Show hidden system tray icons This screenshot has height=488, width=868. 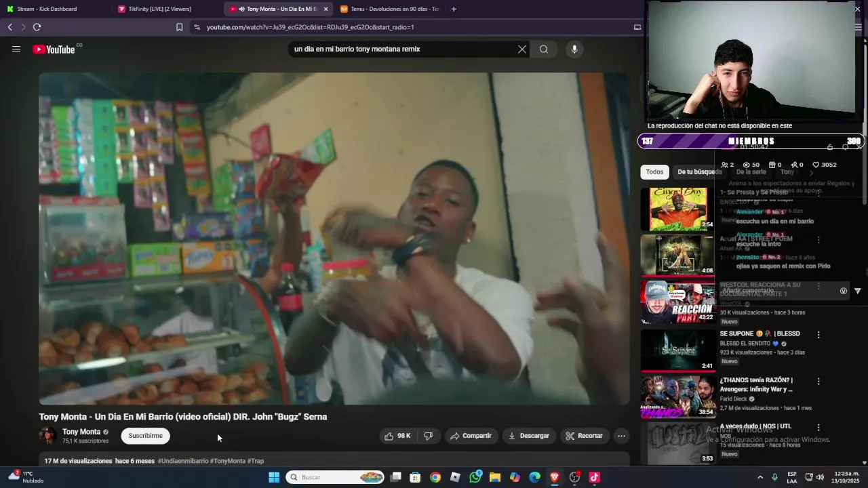tap(760, 477)
